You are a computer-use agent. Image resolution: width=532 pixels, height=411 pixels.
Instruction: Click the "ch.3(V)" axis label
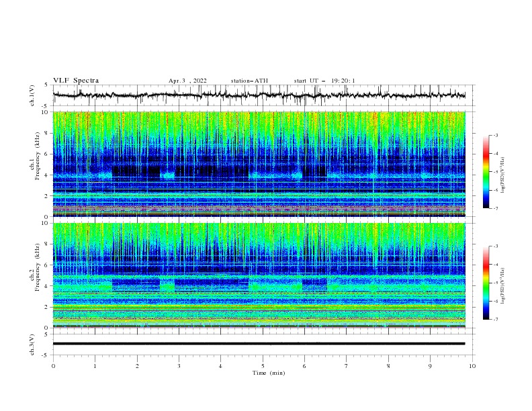(32, 345)
